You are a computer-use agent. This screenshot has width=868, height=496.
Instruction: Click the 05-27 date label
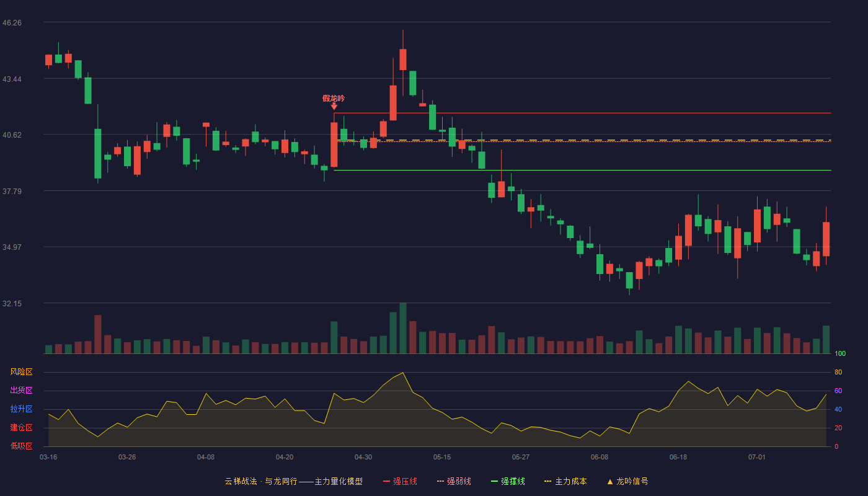521,457
